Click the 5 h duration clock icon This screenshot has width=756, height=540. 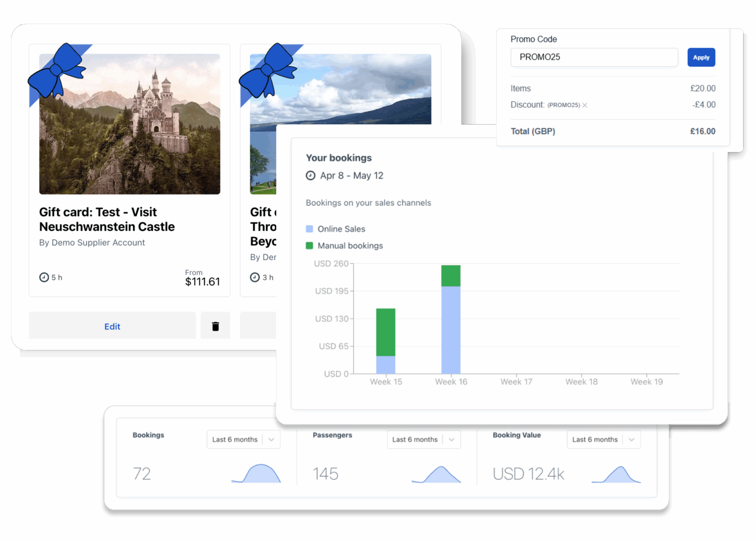click(44, 277)
